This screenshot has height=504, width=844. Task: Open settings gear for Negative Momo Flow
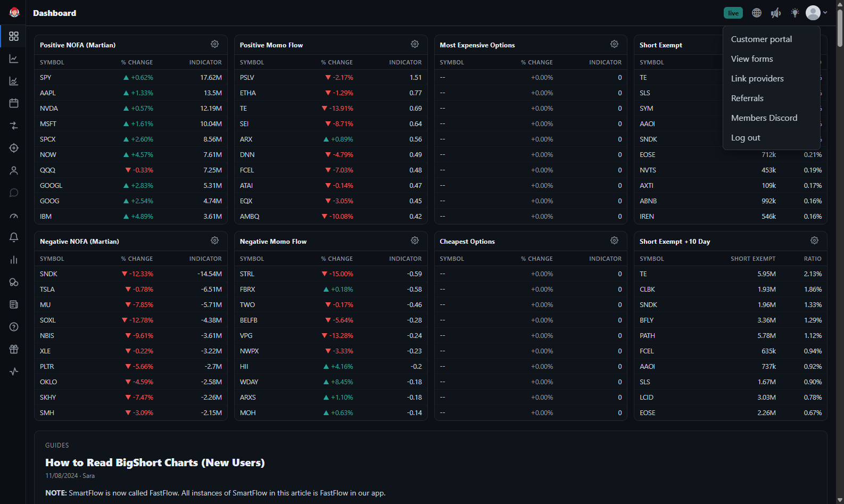(x=415, y=241)
